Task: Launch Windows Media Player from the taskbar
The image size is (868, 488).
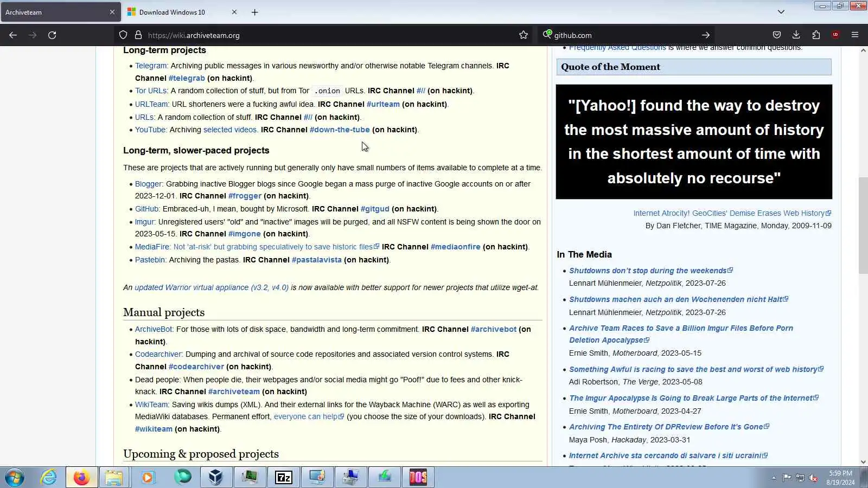Action: point(148,478)
